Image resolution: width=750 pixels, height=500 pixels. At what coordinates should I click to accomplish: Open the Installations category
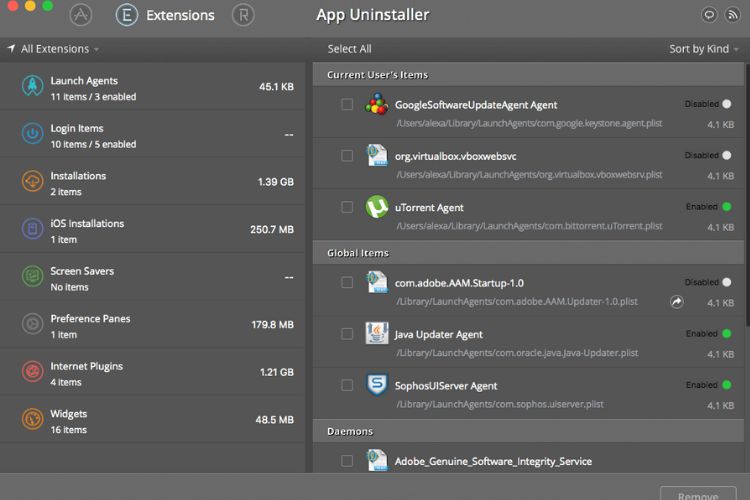(153, 182)
